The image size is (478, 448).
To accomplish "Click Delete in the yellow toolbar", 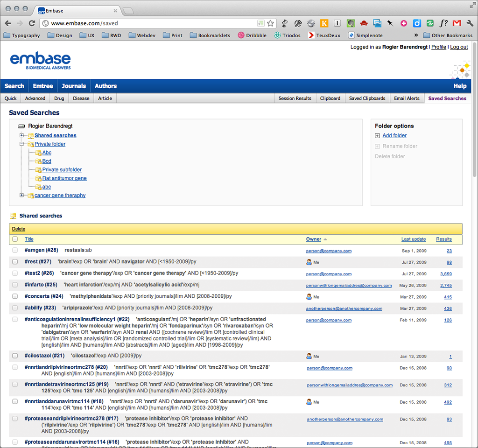I will pos(19,229).
